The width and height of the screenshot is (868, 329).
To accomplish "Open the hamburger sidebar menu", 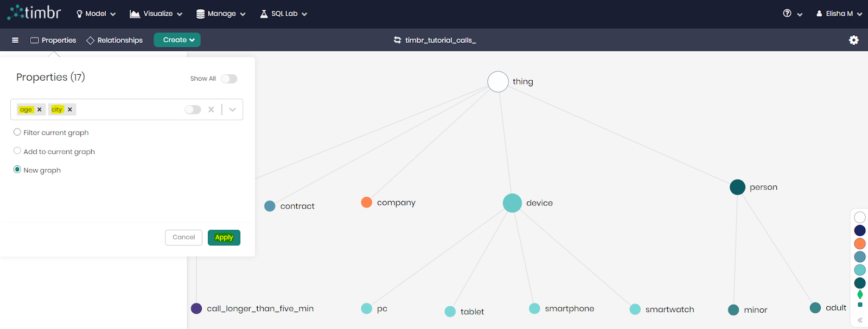I will point(15,40).
